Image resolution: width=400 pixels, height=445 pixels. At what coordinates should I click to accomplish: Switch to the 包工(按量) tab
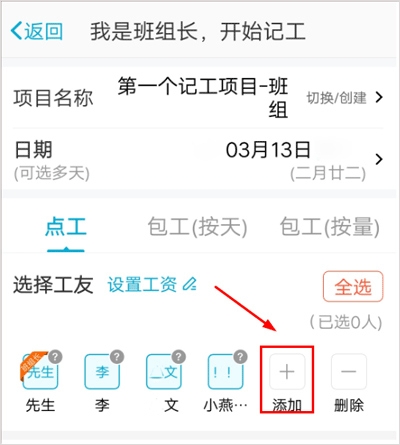[x=329, y=227]
